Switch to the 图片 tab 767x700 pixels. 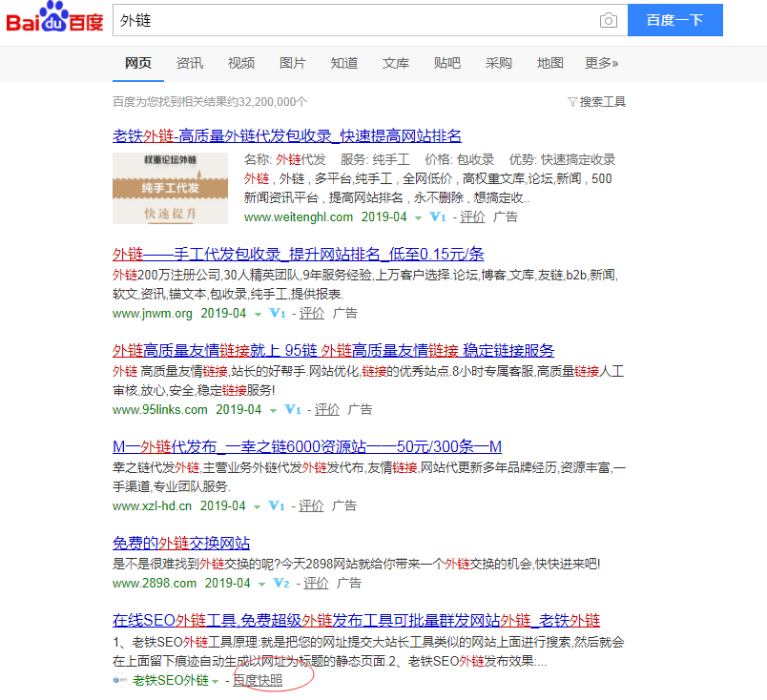tap(293, 63)
